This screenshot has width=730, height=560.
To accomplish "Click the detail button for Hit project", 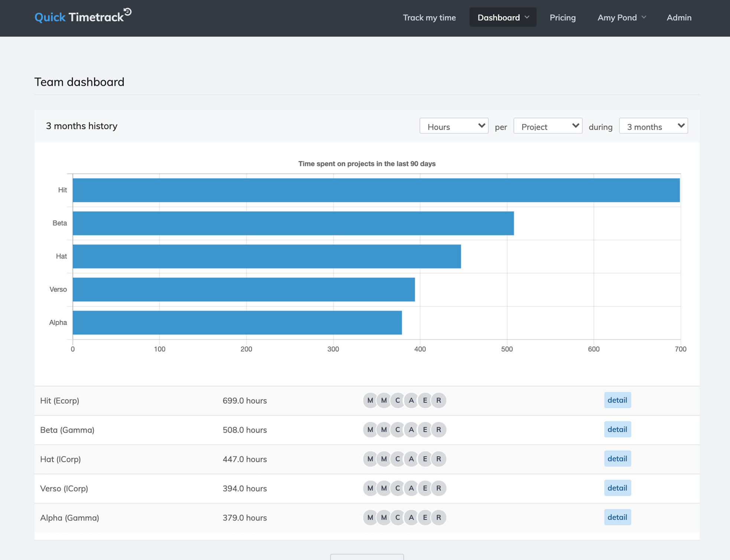I will coord(617,400).
